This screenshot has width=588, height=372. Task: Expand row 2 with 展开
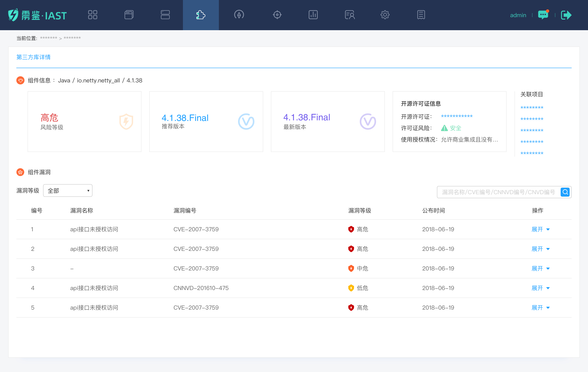(x=540, y=249)
